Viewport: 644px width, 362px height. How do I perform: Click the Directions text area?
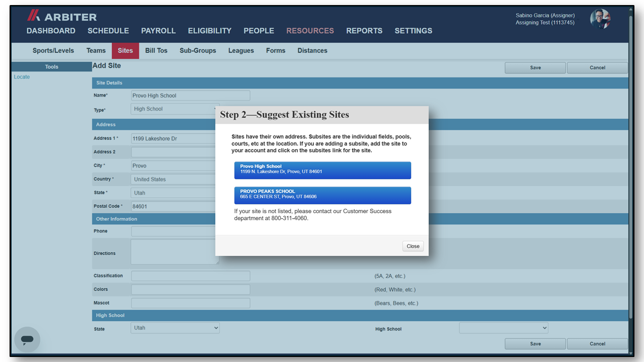click(x=175, y=252)
